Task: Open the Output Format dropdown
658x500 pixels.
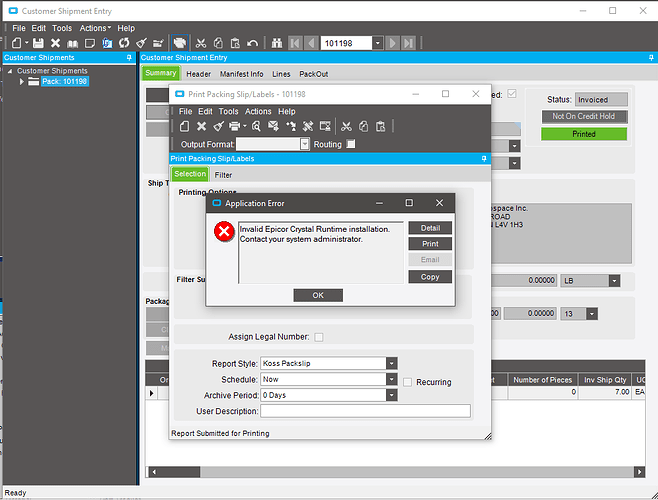Action: pos(305,144)
